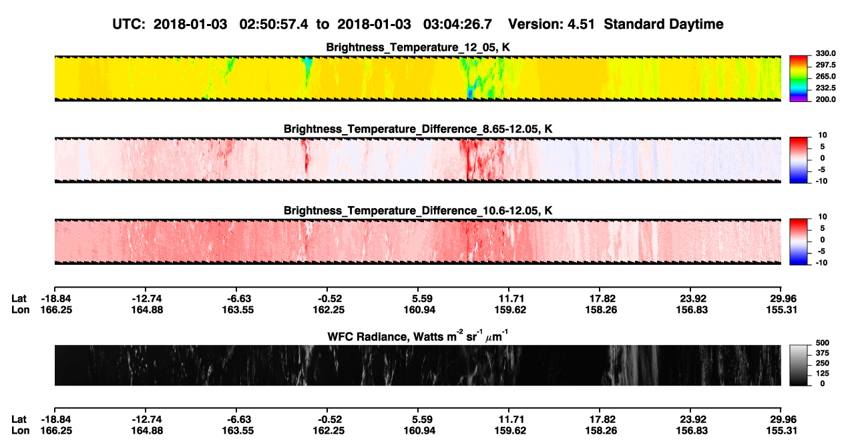Click the 'Lon' label under the 10.6-12.05 panel
Image resolution: width=868 pixels, height=445 pixels.
pyautogui.click(x=20, y=310)
